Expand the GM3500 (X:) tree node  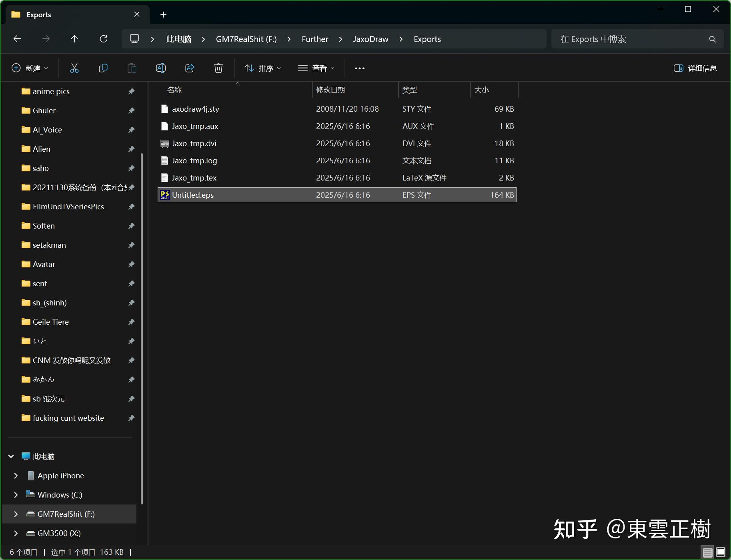pos(16,533)
